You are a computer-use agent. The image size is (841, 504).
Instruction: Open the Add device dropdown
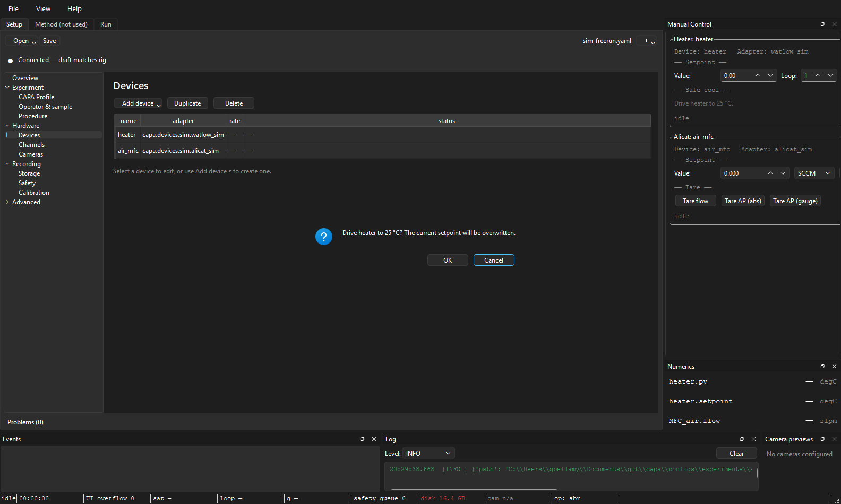[x=138, y=103]
